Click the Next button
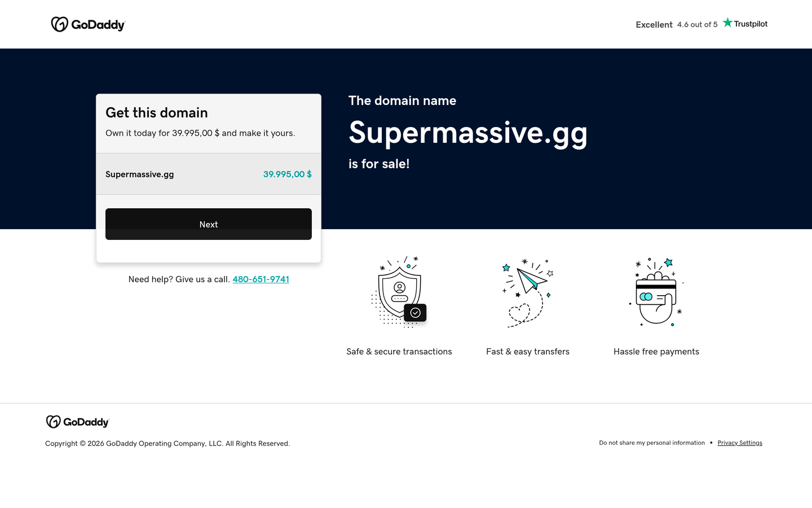 (209, 224)
